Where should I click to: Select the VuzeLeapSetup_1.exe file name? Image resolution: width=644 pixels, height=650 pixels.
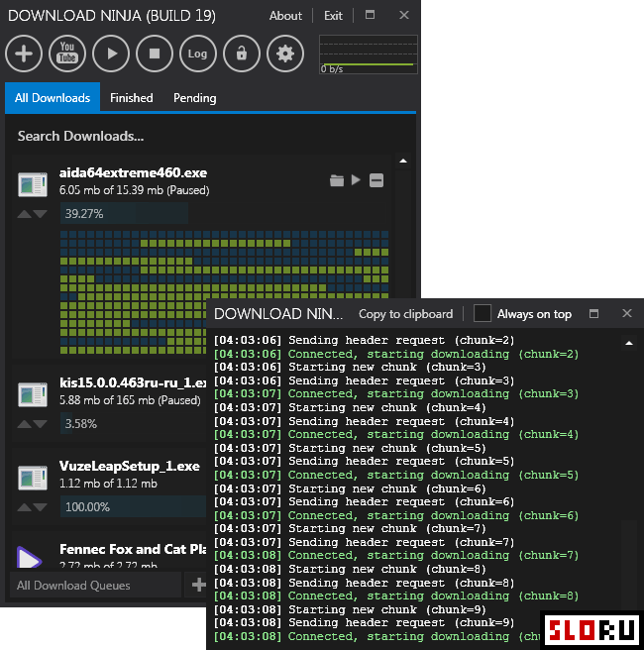pyautogui.click(x=130, y=466)
